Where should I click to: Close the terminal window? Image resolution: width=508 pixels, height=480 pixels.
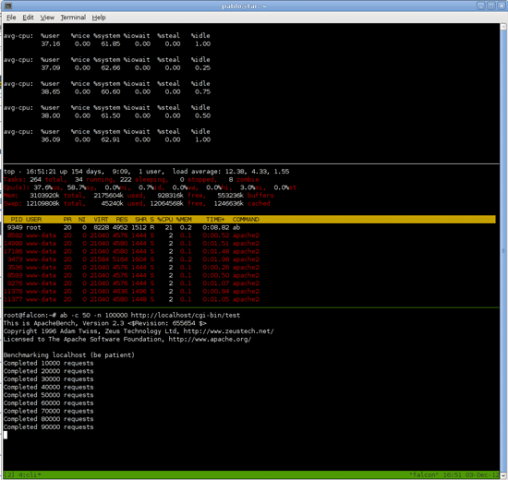click(x=501, y=6)
